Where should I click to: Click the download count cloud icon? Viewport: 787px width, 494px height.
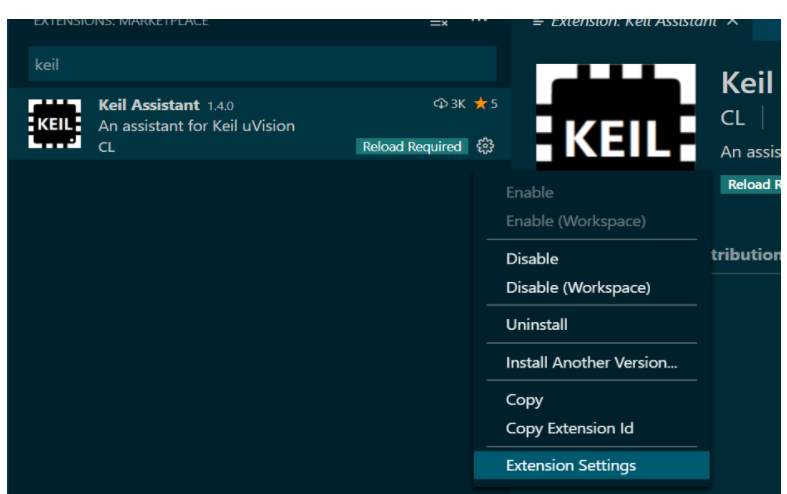[x=440, y=103]
